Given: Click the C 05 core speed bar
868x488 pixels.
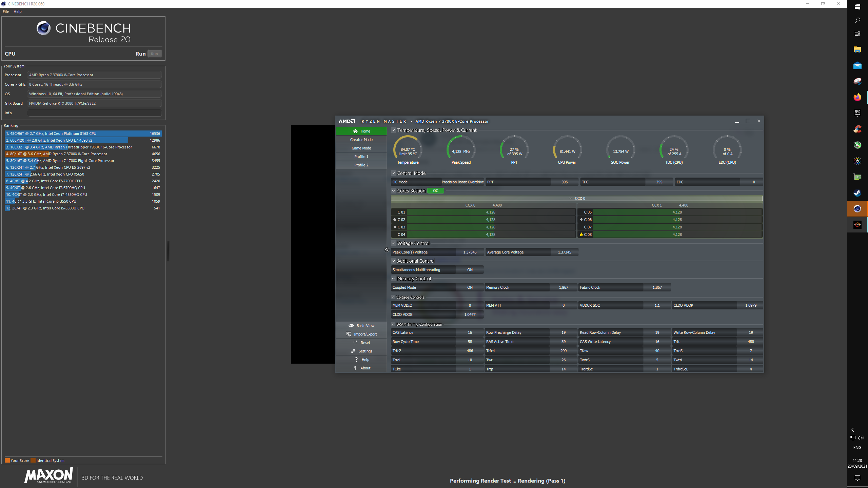Looking at the screenshot, I should 677,212.
